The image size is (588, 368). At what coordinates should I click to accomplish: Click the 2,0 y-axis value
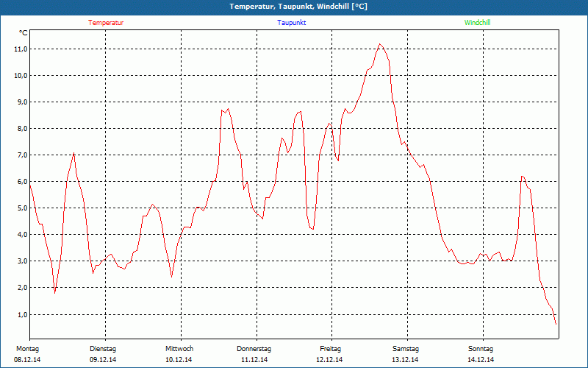(21, 288)
